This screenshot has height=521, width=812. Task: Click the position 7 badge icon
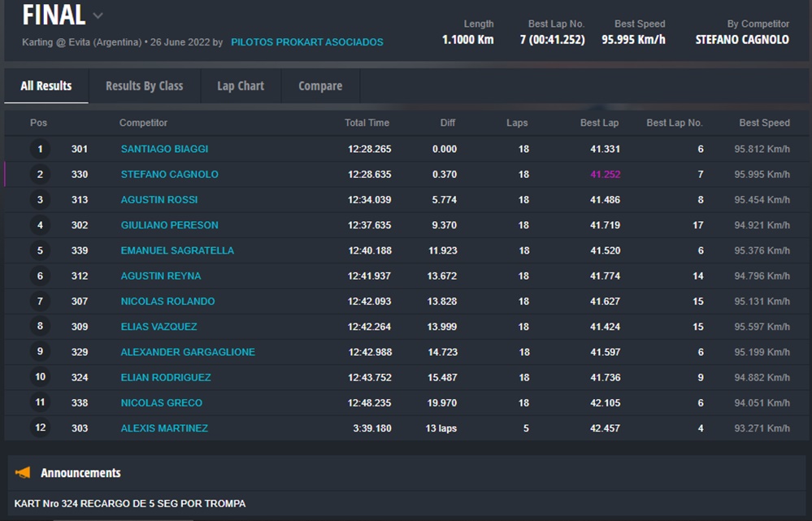tap(40, 302)
